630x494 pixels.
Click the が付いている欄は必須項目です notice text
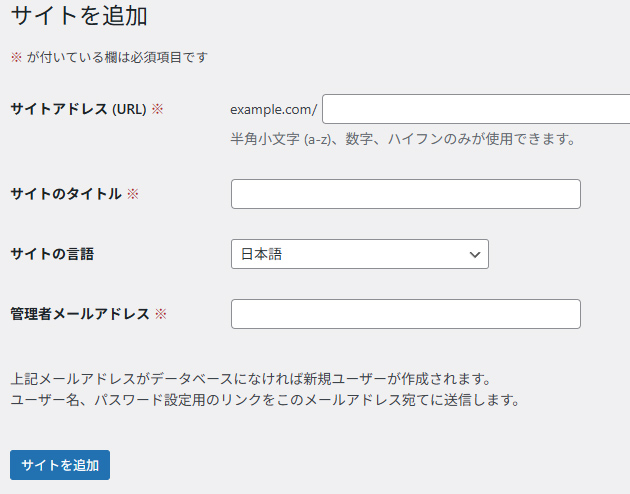(x=117, y=57)
